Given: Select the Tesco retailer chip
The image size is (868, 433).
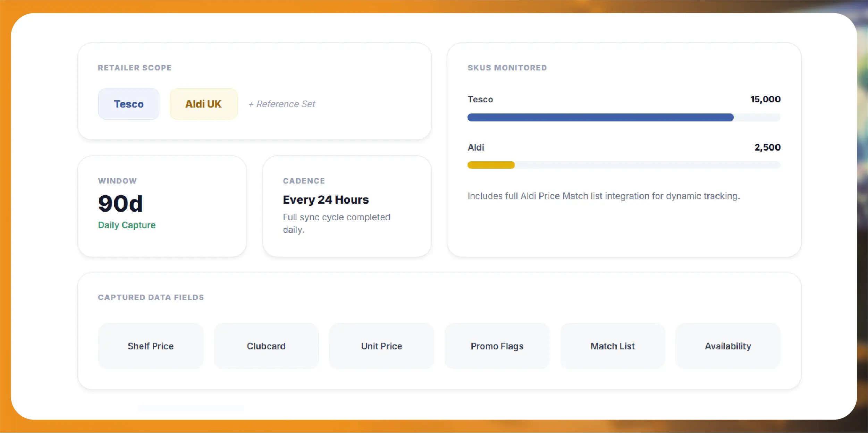Looking at the screenshot, I should click(x=129, y=104).
